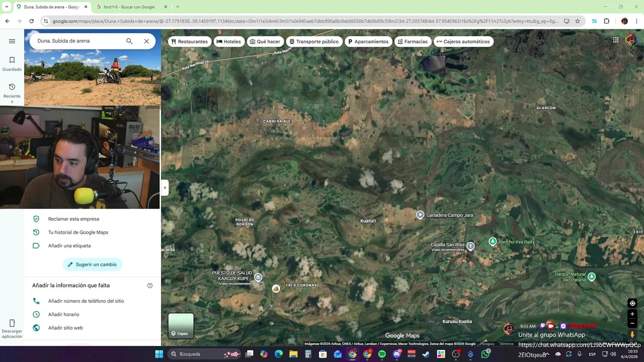Viewport: 644px width, 362px height.
Task: Select the Qué hacer chip
Action: (x=265, y=42)
